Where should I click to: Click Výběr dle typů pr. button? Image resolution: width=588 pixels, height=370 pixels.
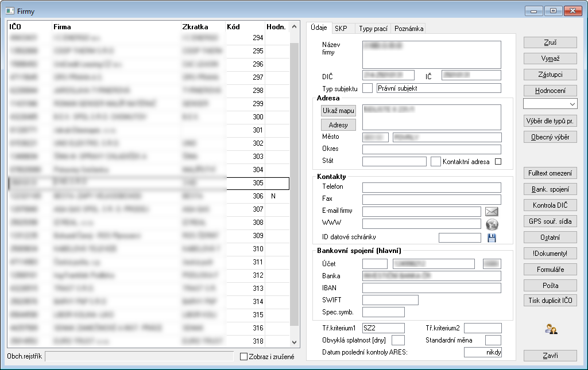[x=550, y=121]
